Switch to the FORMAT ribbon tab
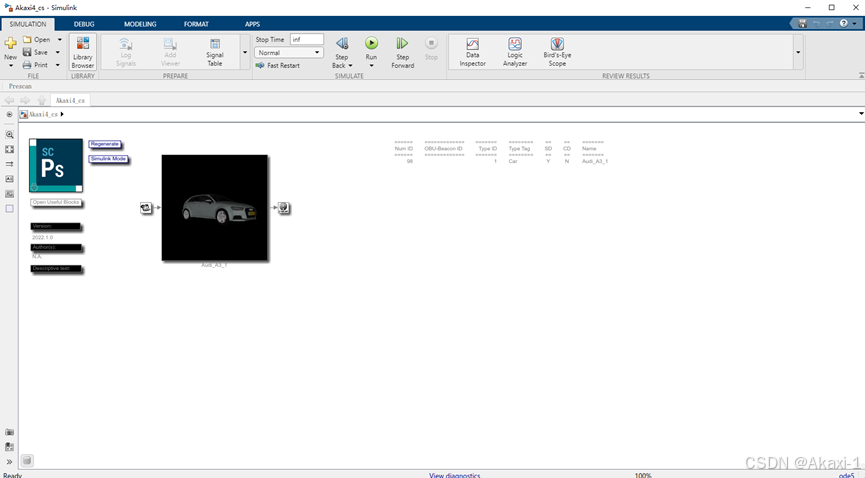Viewport: 865px width, 478px height. pyautogui.click(x=196, y=24)
